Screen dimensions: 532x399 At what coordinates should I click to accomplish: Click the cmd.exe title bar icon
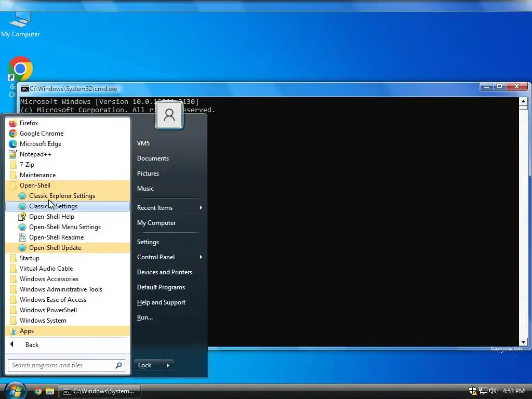pyautogui.click(x=24, y=89)
